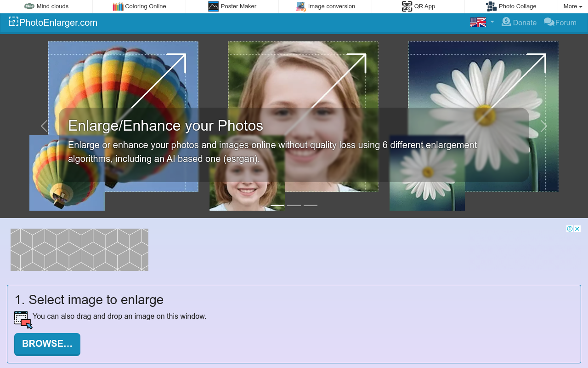Click '1. Select image to enlarge' heading

pyautogui.click(x=89, y=299)
